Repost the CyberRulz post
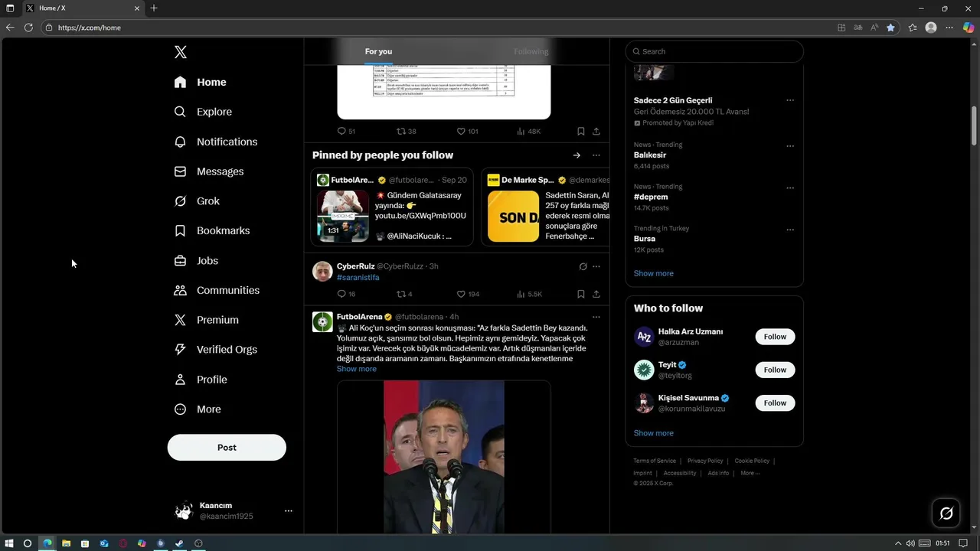The height and width of the screenshot is (551, 980). click(x=405, y=294)
